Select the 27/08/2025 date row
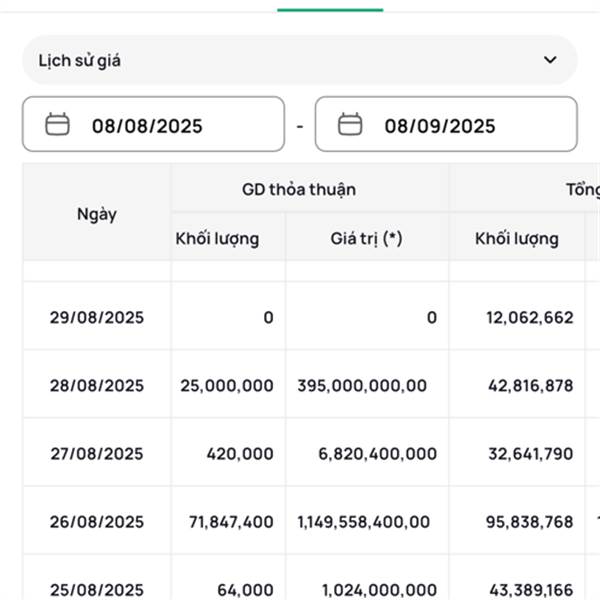 (x=97, y=454)
